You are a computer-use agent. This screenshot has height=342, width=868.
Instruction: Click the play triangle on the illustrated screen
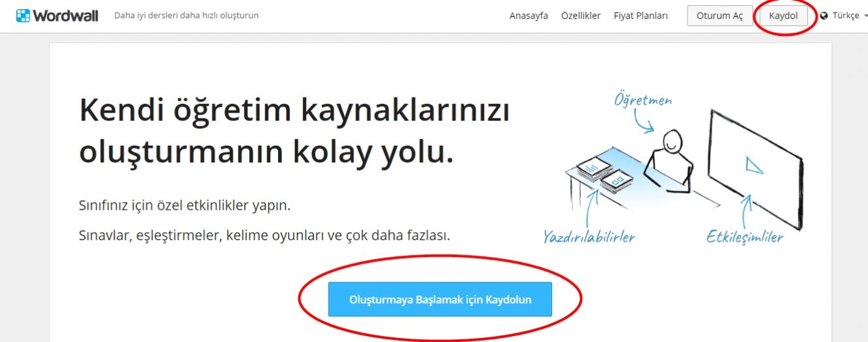754,164
